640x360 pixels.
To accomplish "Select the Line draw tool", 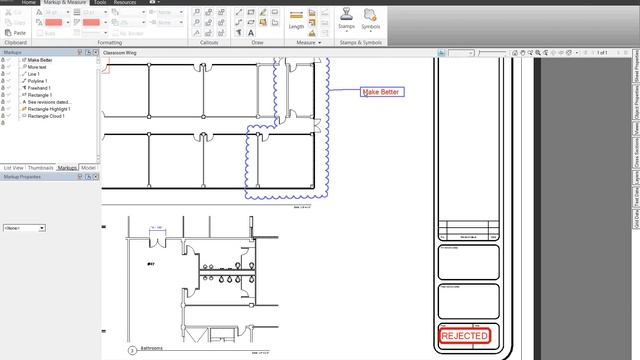I will click(x=239, y=12).
